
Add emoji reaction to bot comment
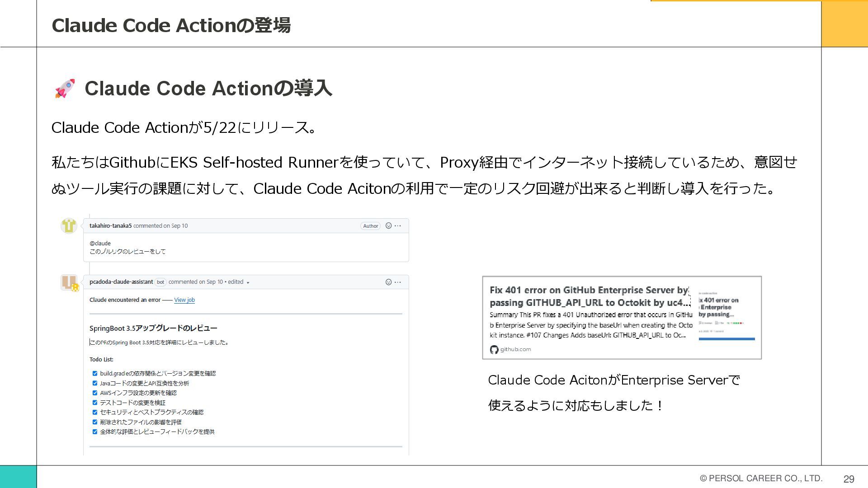coord(388,282)
